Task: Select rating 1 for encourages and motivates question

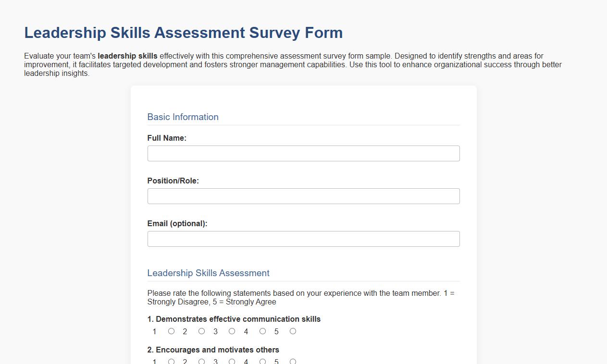Action: tap(172, 361)
